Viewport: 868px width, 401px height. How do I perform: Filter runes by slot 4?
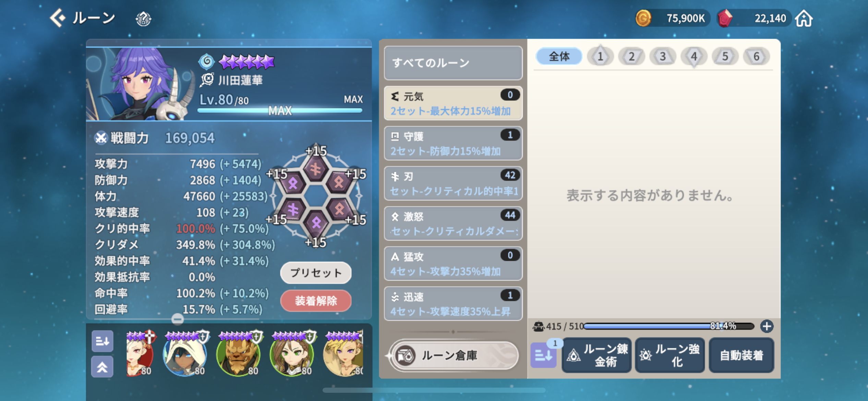pyautogui.click(x=694, y=56)
